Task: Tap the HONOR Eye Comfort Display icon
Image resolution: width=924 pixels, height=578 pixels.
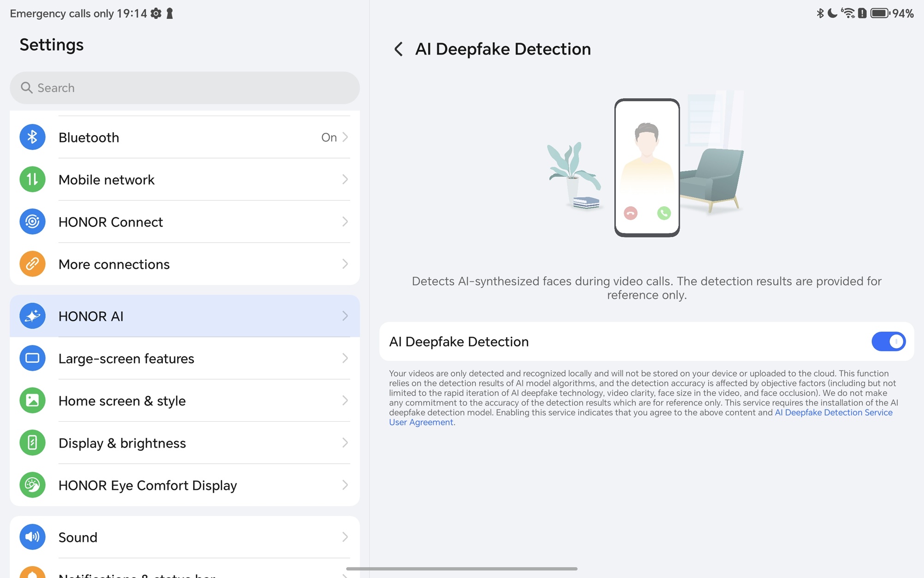Action: click(x=32, y=485)
